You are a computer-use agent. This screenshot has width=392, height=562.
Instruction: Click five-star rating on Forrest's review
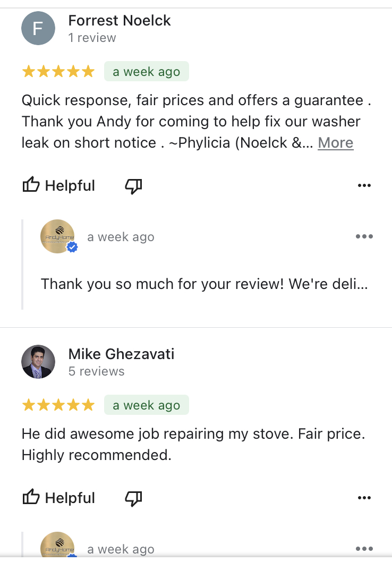click(58, 72)
